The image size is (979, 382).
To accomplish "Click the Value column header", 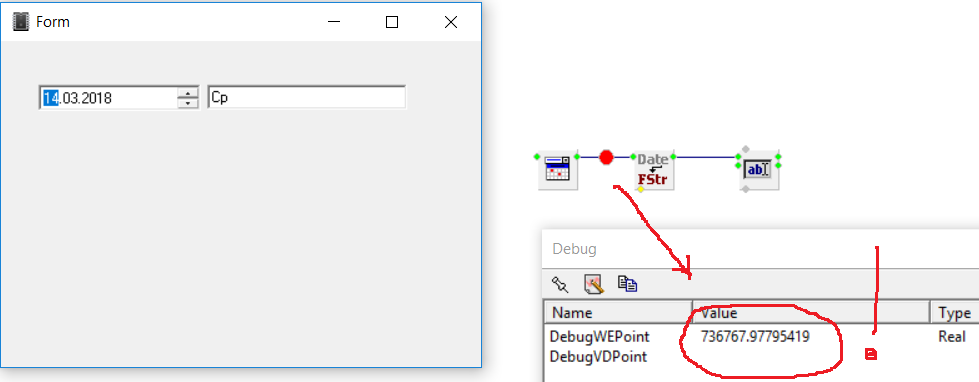I will [811, 313].
